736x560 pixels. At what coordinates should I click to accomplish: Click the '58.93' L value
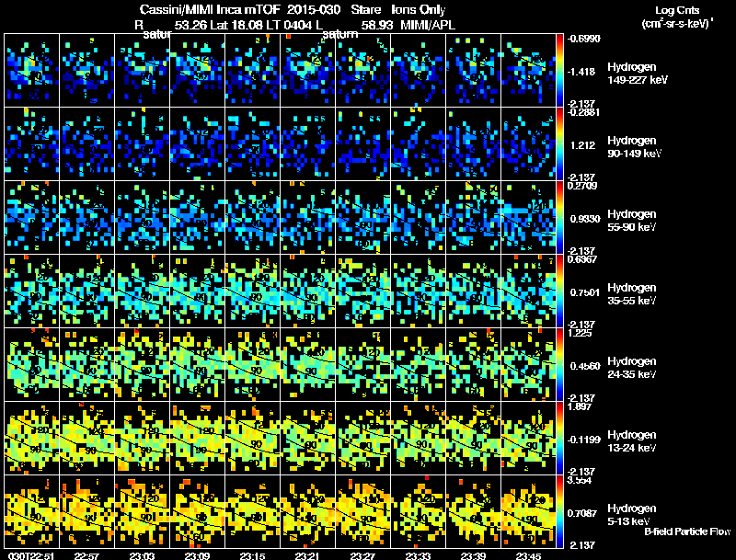point(377,25)
